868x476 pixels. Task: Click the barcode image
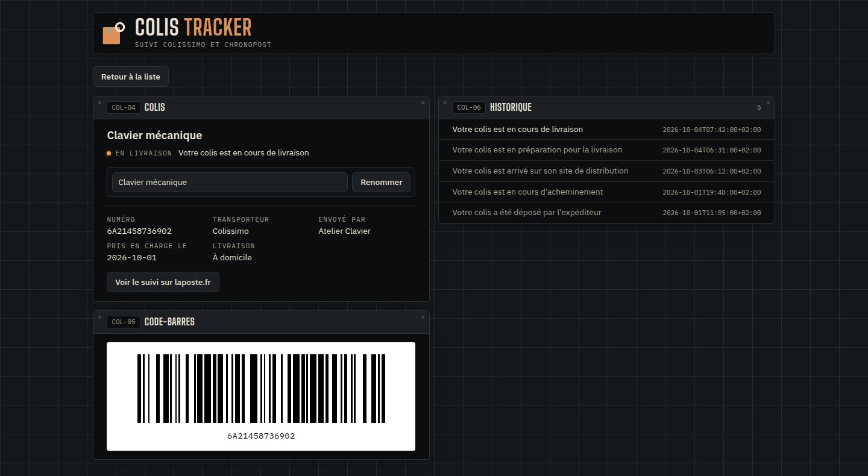click(261, 389)
